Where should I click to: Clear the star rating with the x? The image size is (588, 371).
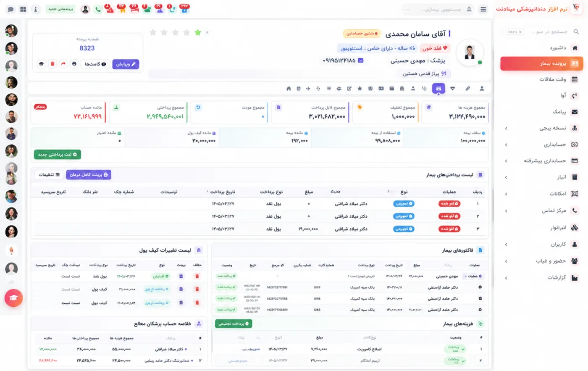(207, 32)
